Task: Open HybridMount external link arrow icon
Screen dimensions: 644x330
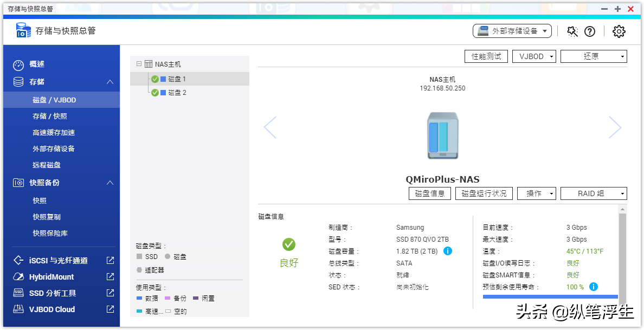Action: pyautogui.click(x=110, y=277)
